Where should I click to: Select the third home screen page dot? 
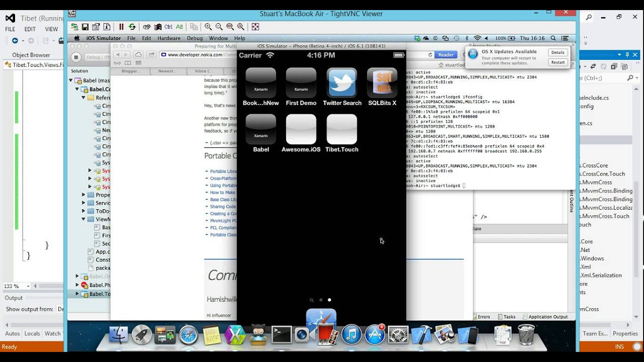pyautogui.click(x=330, y=300)
